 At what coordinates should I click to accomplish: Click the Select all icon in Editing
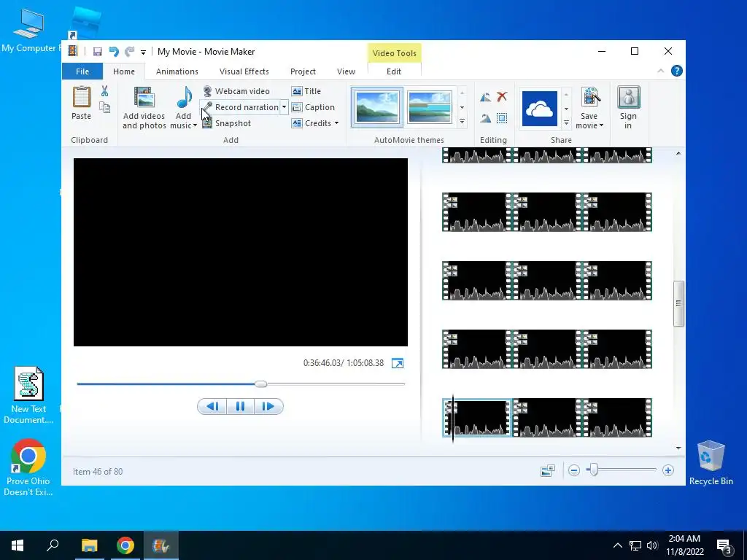coord(502,118)
